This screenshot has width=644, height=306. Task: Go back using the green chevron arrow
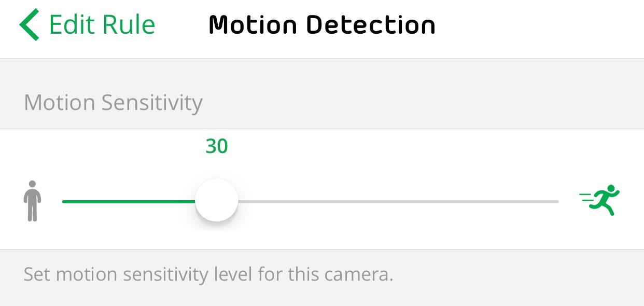(29, 25)
